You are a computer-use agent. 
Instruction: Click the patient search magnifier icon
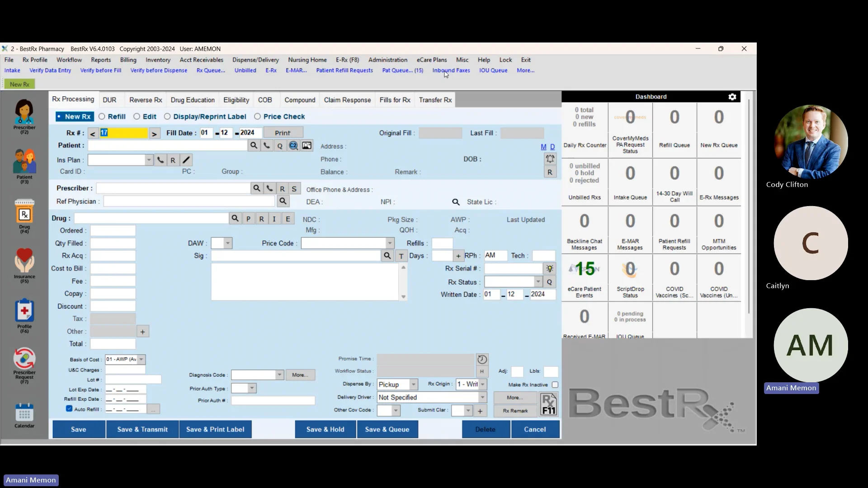tap(254, 145)
